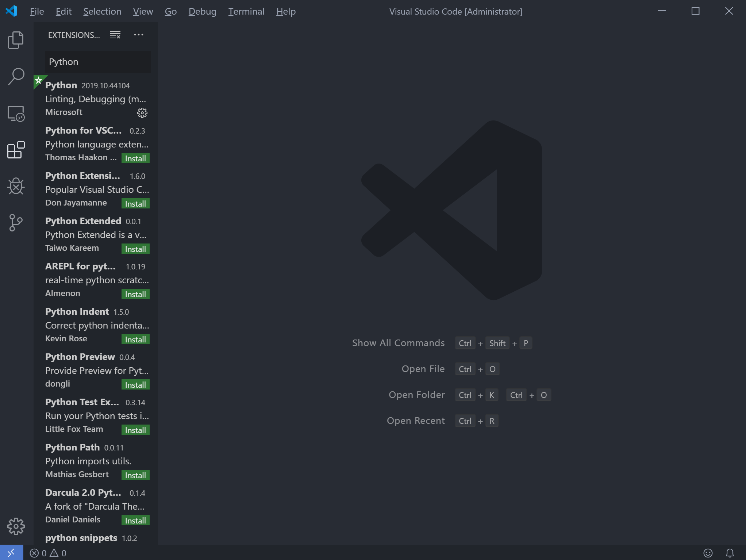
Task: Click the extensions search box containing Python
Action: point(98,62)
